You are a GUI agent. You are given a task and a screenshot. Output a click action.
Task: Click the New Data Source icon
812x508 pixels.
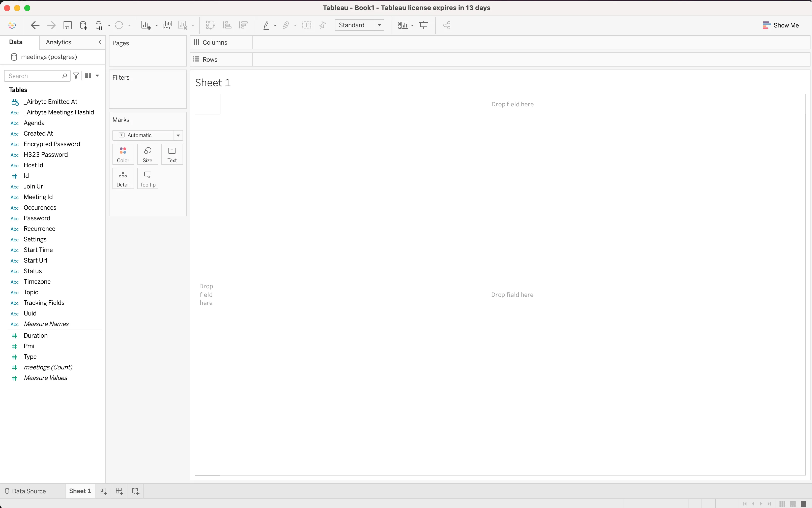coord(83,25)
